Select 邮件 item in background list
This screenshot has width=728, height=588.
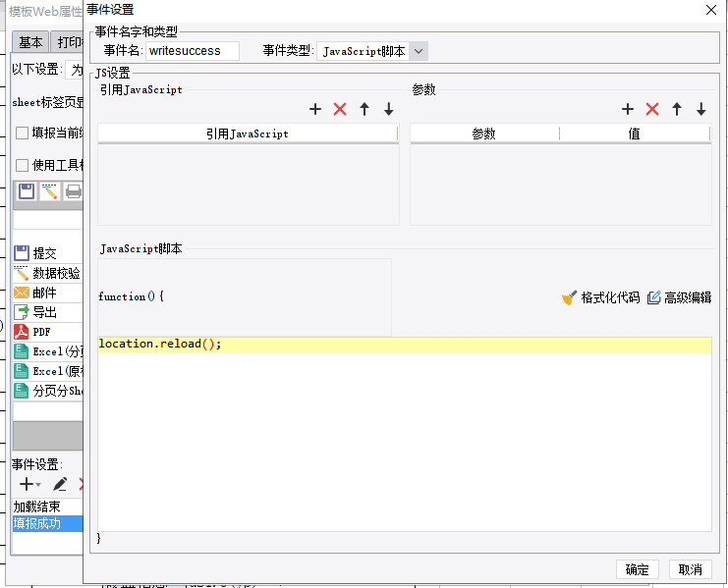click(47, 293)
